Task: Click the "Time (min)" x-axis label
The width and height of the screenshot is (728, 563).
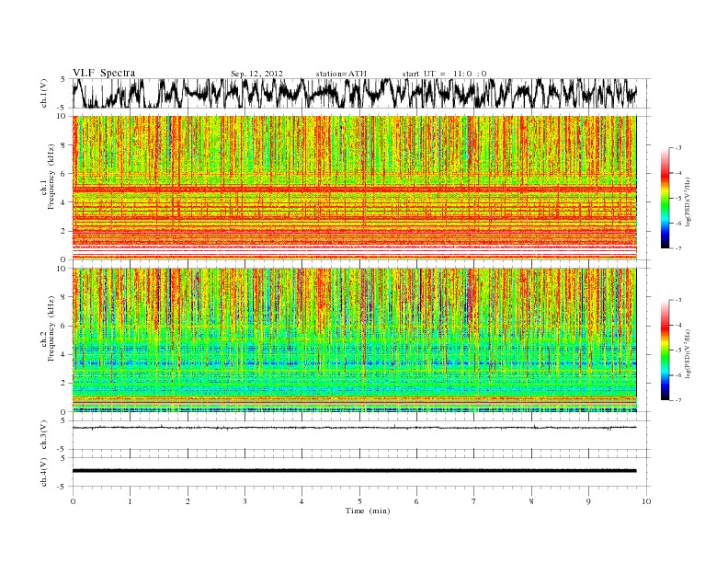Action: [x=368, y=511]
